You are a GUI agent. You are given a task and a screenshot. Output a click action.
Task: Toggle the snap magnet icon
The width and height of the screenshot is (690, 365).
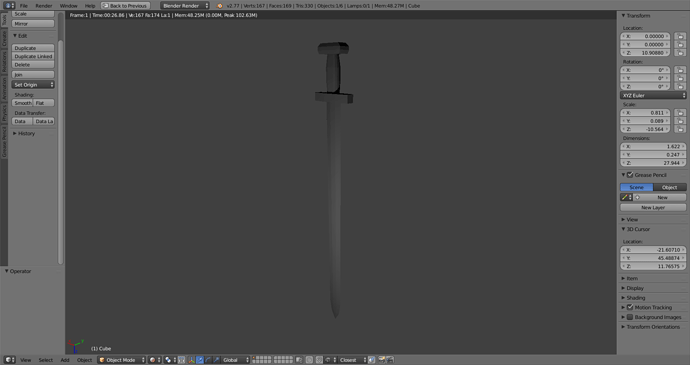click(319, 360)
